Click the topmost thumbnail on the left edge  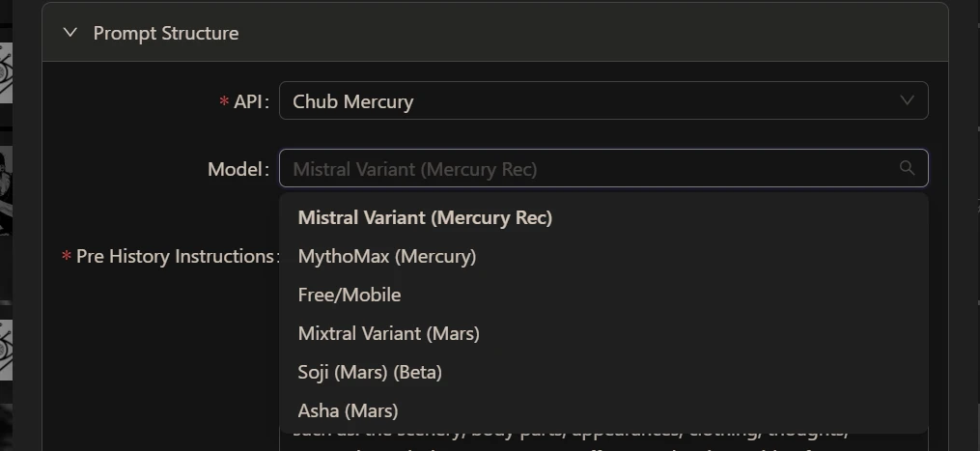click(x=6, y=72)
